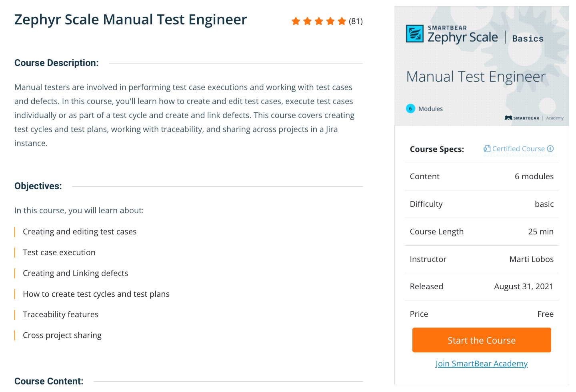Select the Course Description heading
This screenshot has height=392, width=576.
click(x=56, y=63)
